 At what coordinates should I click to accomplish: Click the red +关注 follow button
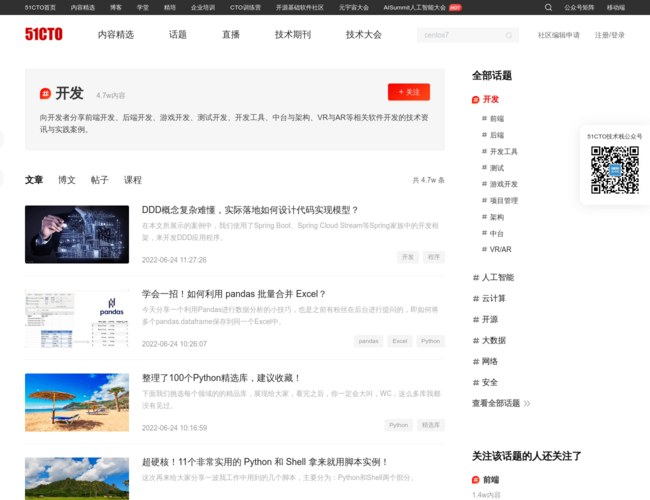click(x=409, y=92)
